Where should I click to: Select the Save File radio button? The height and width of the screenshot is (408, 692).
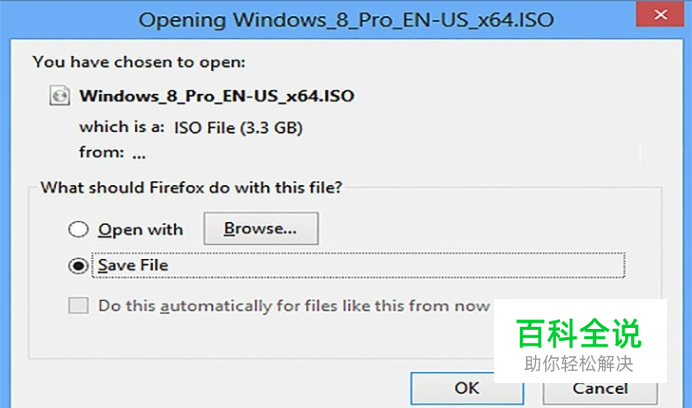click(x=79, y=265)
